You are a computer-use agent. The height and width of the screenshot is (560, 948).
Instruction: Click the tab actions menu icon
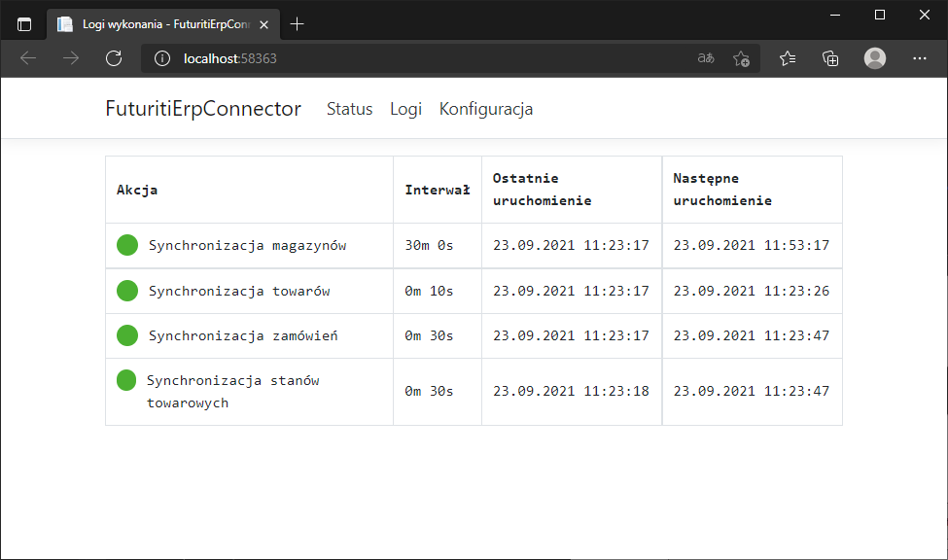pos(24,24)
